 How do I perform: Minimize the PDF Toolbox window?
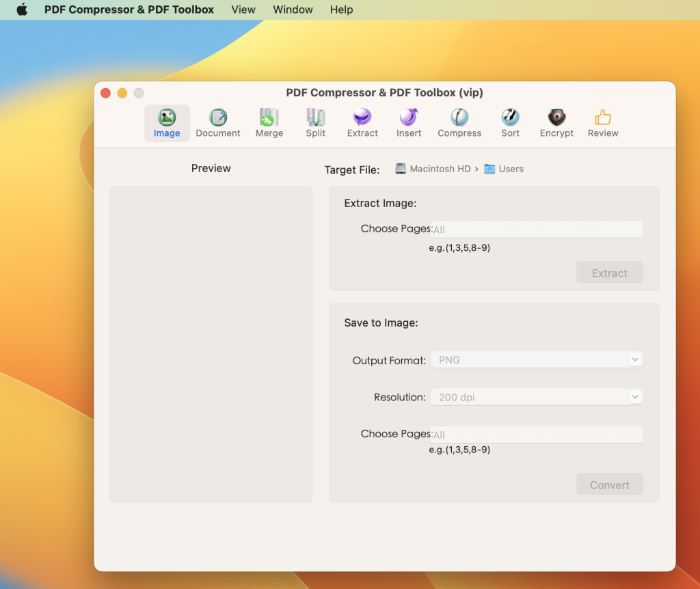coord(122,93)
